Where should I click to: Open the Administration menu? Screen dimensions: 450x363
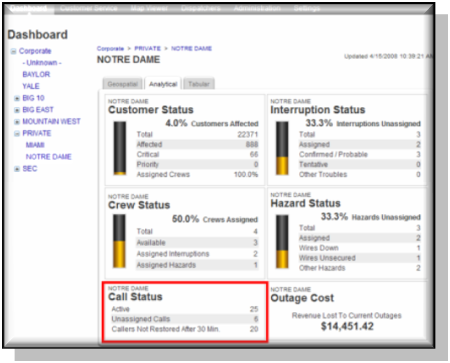(257, 8)
